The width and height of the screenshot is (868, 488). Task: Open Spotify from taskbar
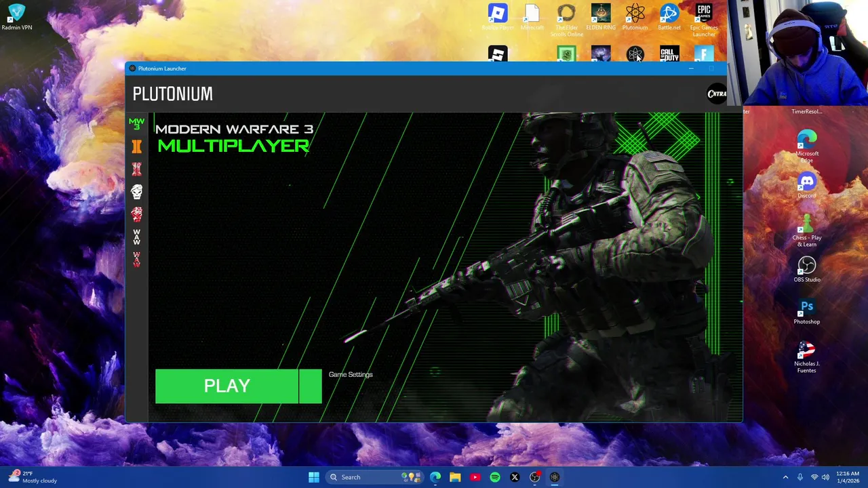495,477
